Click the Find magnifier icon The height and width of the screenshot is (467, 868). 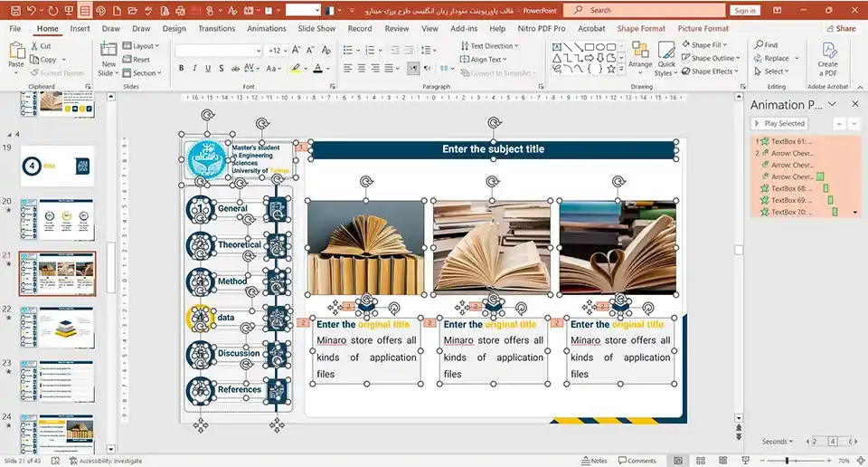click(x=759, y=44)
